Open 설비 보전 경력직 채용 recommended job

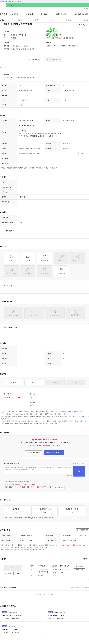coord(9,629)
